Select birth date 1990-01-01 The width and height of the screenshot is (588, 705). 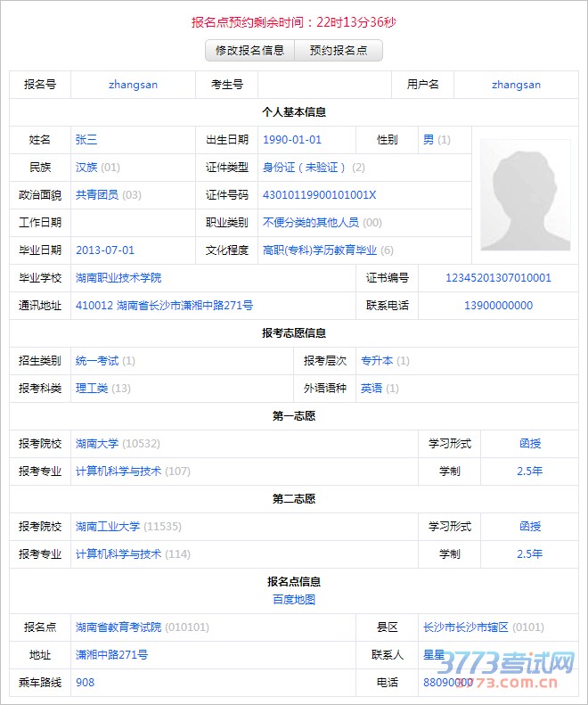click(292, 140)
